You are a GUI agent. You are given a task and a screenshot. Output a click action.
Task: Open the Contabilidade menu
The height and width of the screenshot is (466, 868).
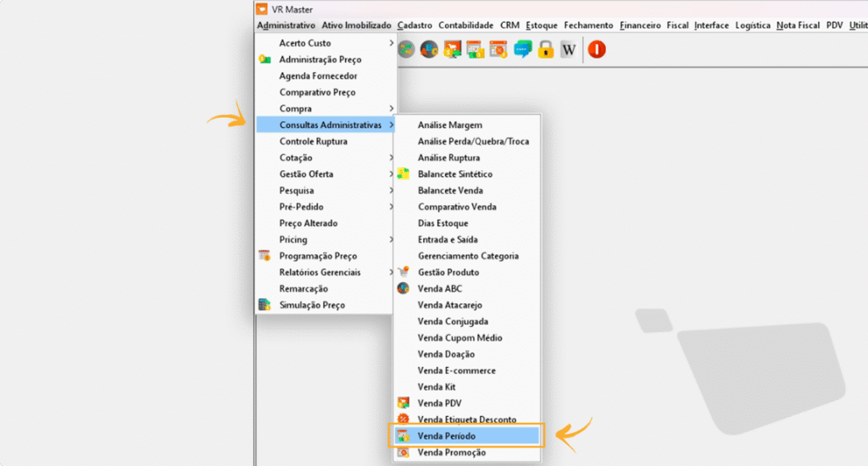465,25
